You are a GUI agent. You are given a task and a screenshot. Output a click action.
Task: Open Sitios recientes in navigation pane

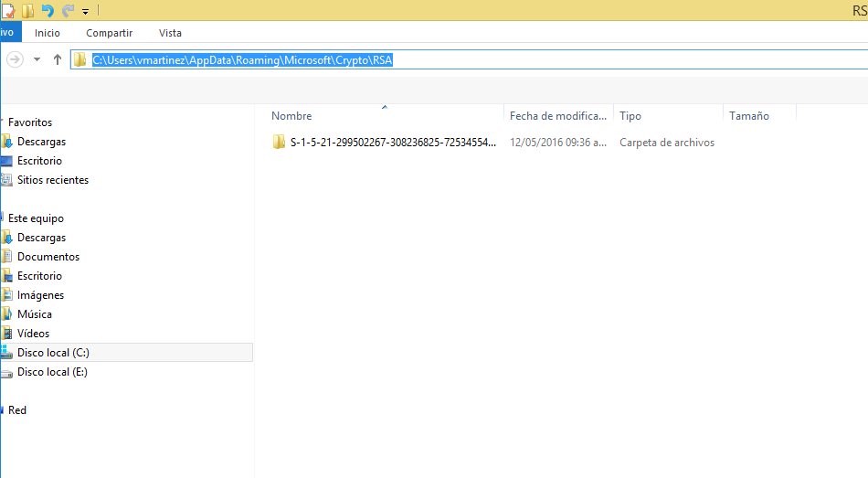click(53, 180)
